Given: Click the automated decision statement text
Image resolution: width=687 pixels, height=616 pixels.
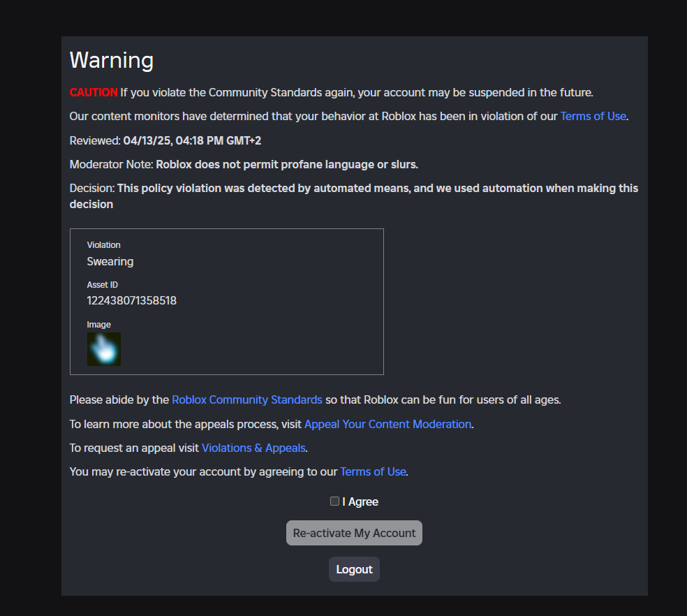Looking at the screenshot, I should (x=377, y=189).
